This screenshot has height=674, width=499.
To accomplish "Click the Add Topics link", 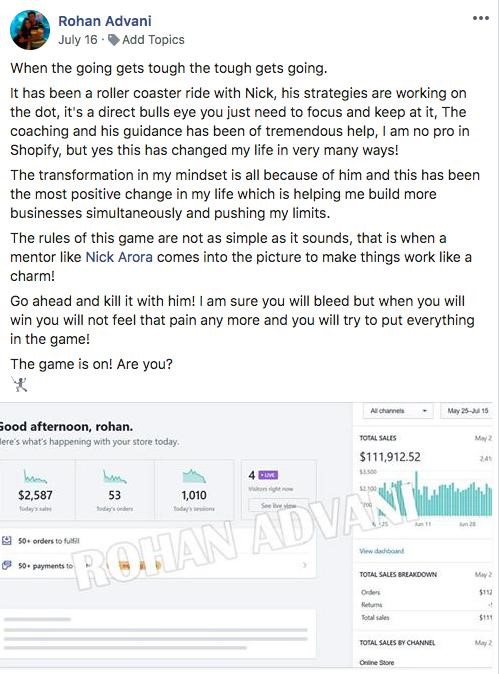I will 153,40.
